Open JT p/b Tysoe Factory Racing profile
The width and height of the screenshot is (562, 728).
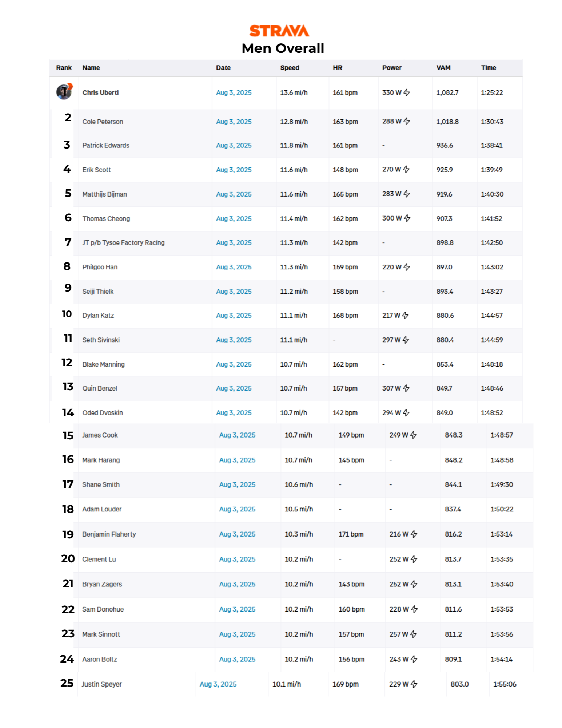coord(123,242)
